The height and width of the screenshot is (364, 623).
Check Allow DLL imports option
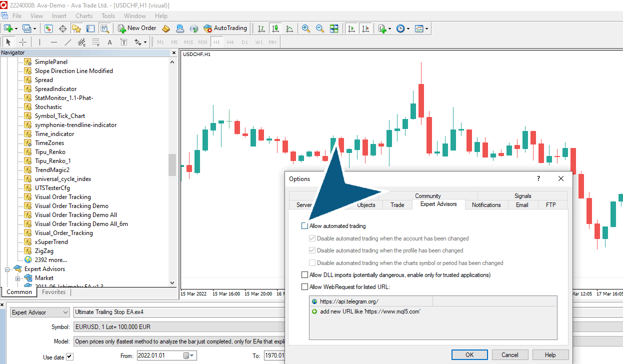pyautogui.click(x=305, y=275)
